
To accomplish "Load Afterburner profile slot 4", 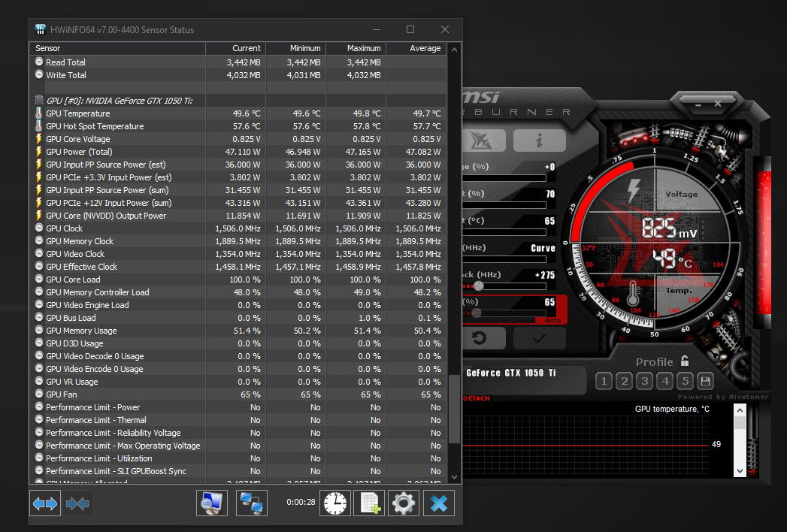I will pyautogui.click(x=665, y=381).
